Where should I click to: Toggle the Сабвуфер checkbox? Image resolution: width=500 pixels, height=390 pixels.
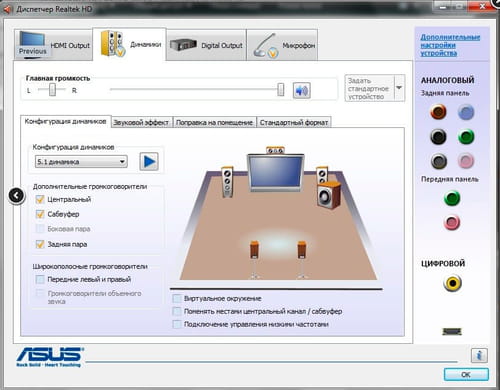click(40, 214)
